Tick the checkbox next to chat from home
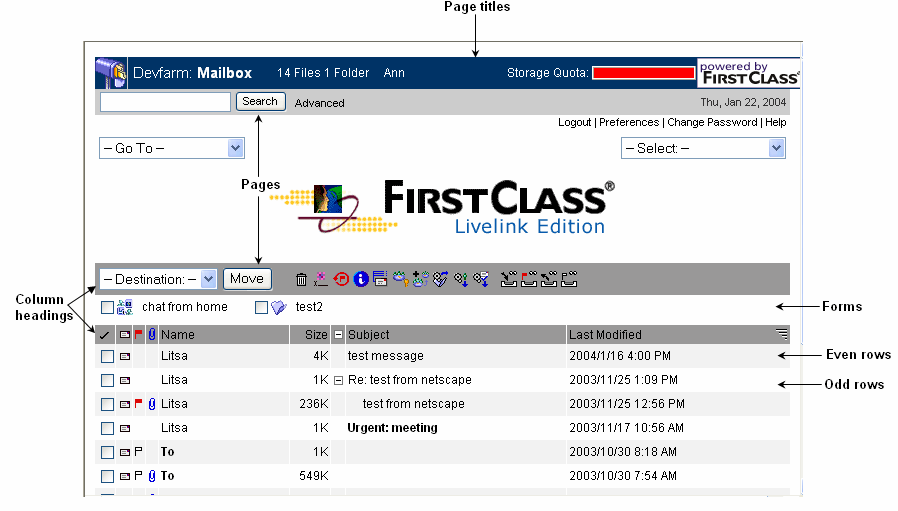This screenshot has height=511, width=898. pyautogui.click(x=107, y=308)
